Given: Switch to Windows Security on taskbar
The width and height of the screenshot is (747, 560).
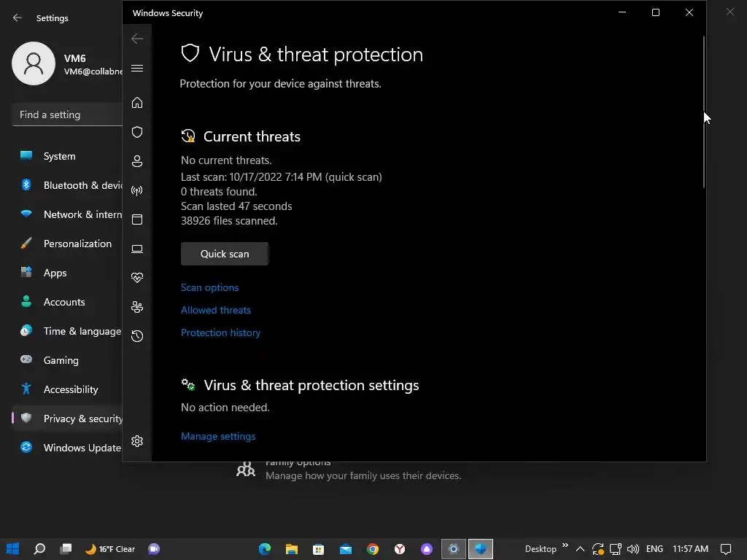Looking at the screenshot, I should point(481,549).
